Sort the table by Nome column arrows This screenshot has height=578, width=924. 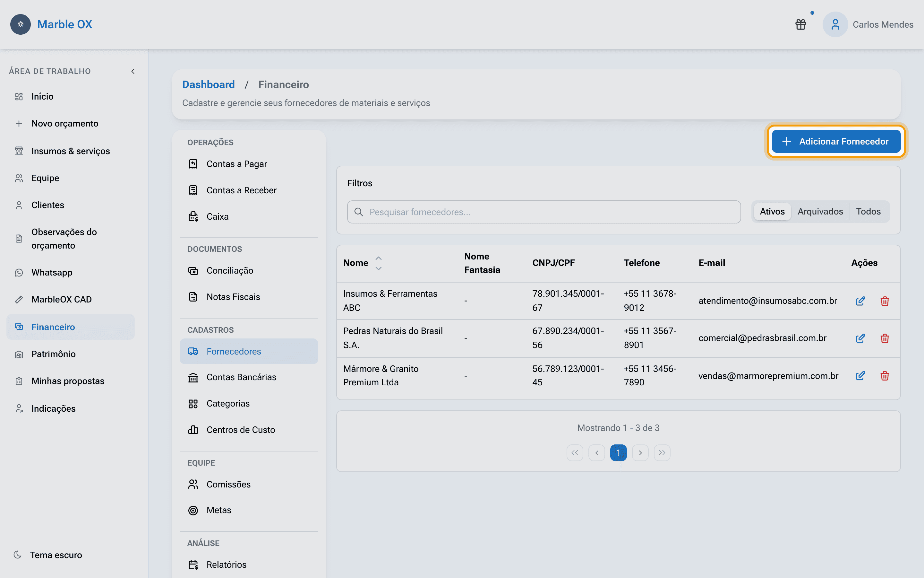pyautogui.click(x=378, y=263)
